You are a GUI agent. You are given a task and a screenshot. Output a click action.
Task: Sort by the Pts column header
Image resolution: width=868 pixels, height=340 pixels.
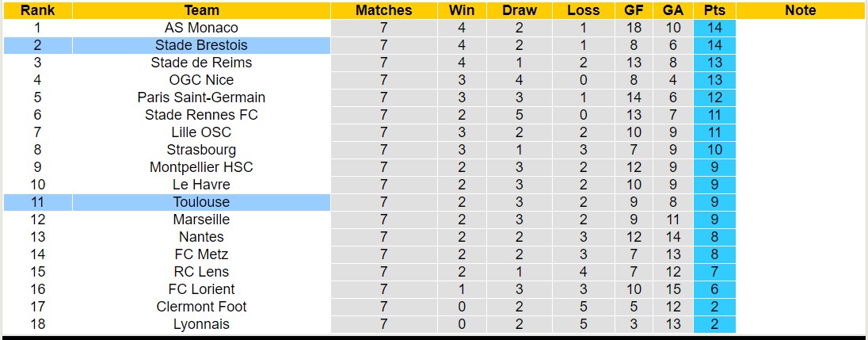(714, 10)
